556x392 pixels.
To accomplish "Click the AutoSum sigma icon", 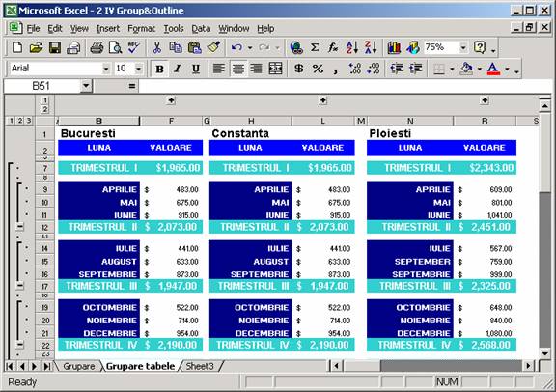I will pos(315,47).
